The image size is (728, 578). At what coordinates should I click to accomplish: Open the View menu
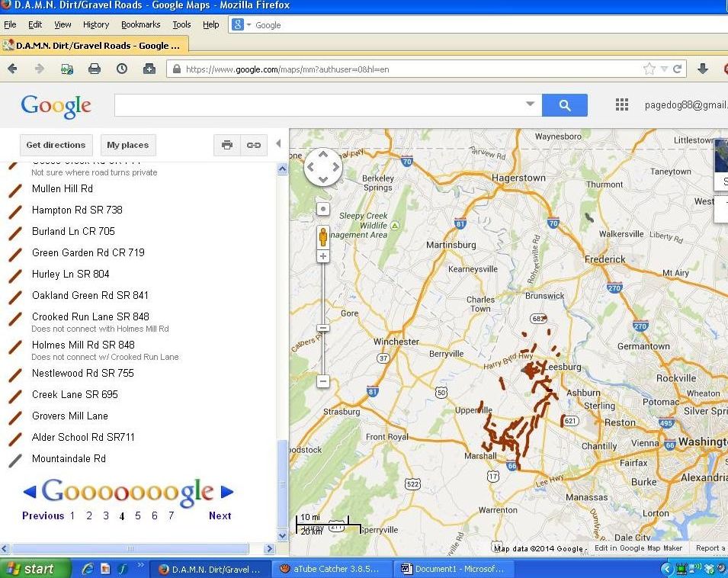[63, 24]
